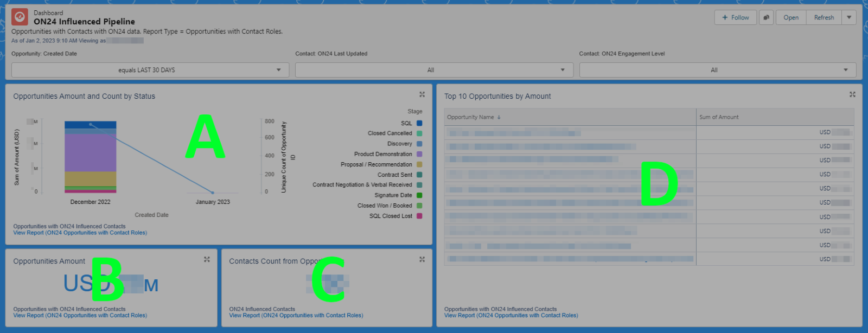Open the Chatter feed speech-bubble icon
The width and height of the screenshot is (868, 333).
click(766, 17)
